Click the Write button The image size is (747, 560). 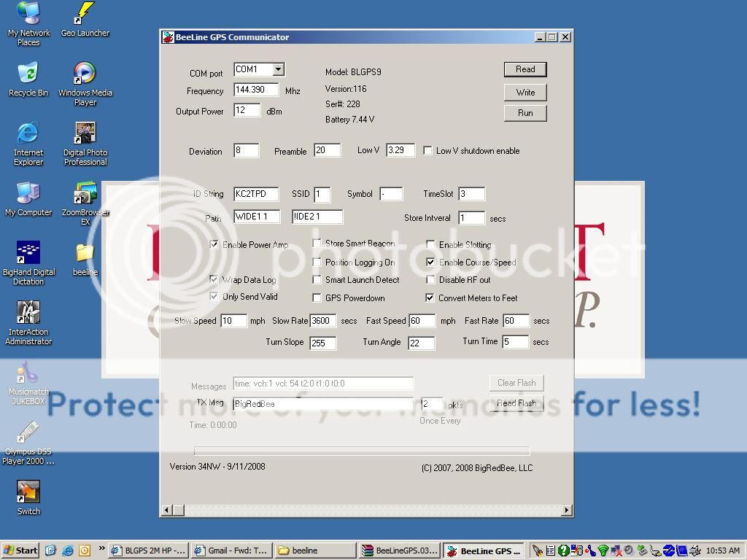(x=525, y=93)
